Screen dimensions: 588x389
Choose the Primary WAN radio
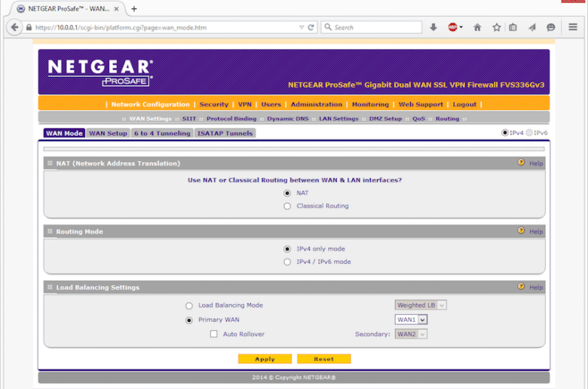(x=189, y=320)
